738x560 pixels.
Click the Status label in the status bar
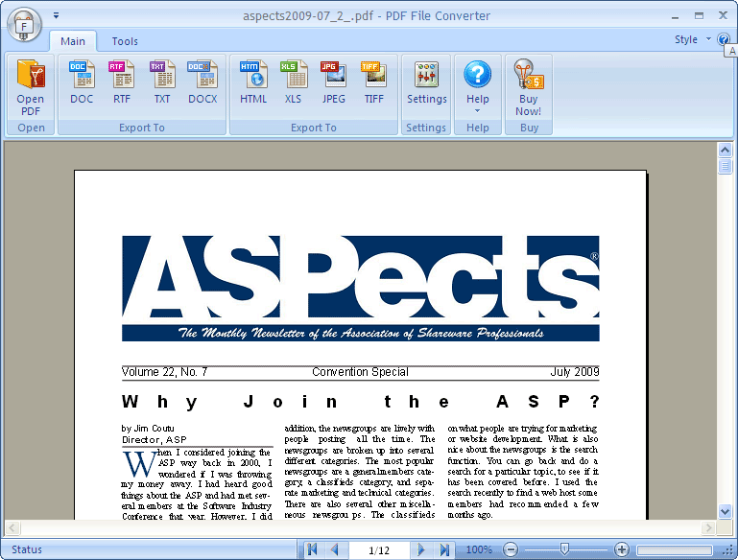click(x=27, y=549)
